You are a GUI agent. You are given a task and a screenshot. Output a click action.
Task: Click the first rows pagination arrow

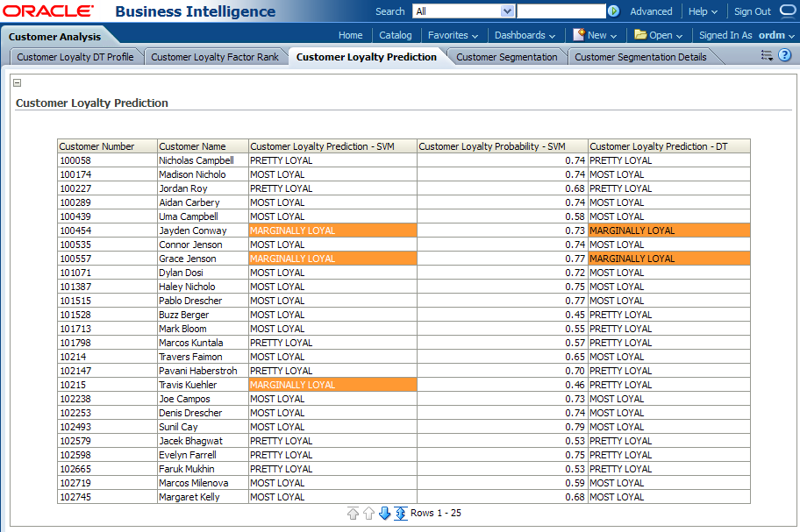[353, 514]
